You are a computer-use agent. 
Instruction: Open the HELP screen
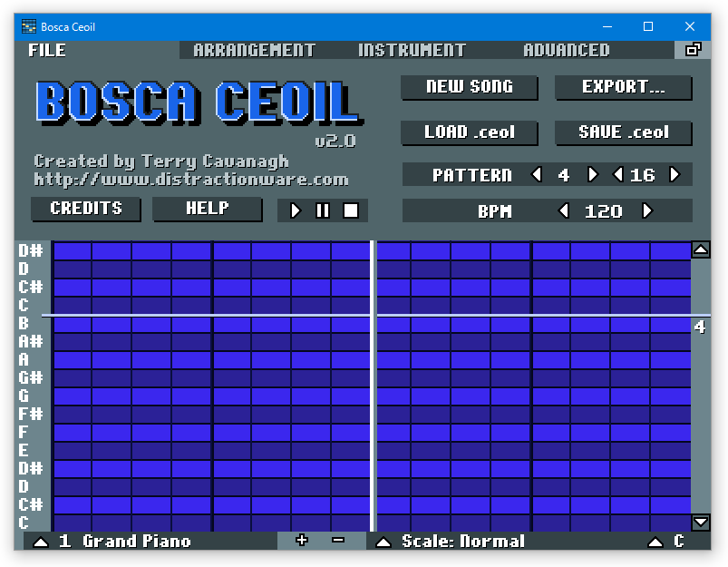pos(207,209)
